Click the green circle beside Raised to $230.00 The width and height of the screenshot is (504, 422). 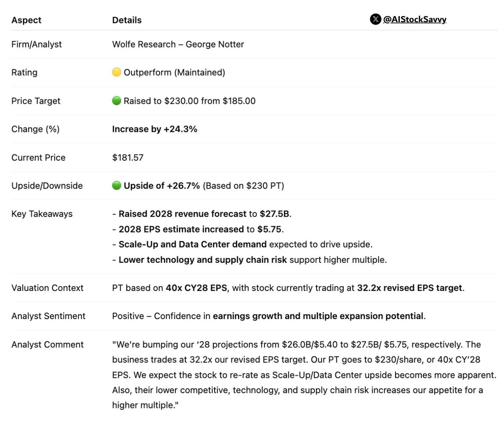117,101
